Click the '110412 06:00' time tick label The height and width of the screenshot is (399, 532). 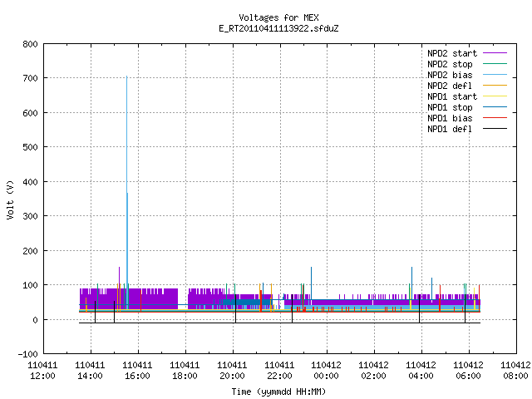click(469, 371)
